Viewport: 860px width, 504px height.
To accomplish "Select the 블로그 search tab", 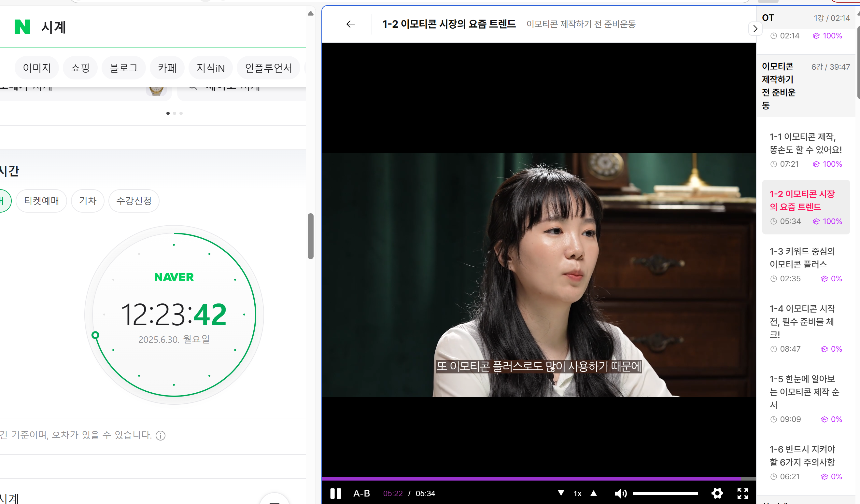I will (123, 68).
